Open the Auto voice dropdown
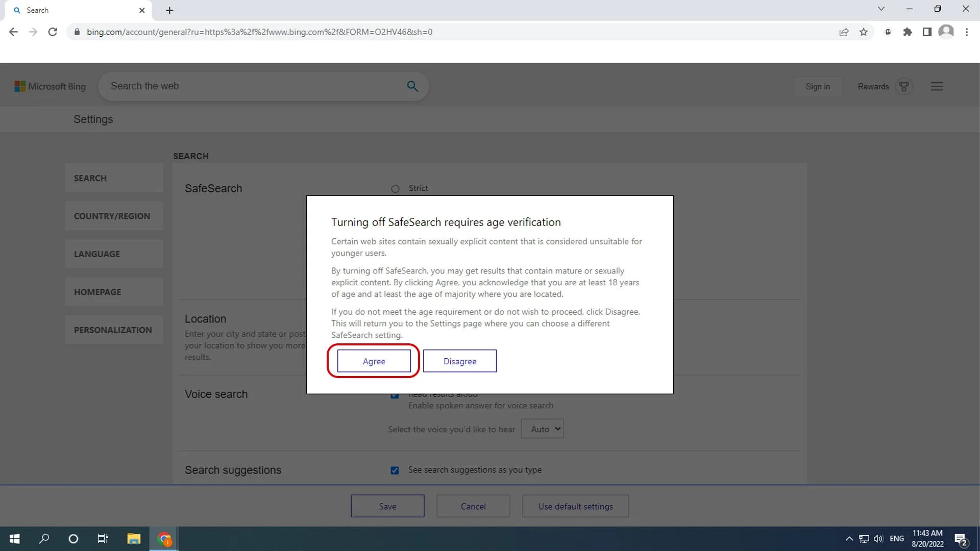Screen dimensions: 980x551 (542, 429)
